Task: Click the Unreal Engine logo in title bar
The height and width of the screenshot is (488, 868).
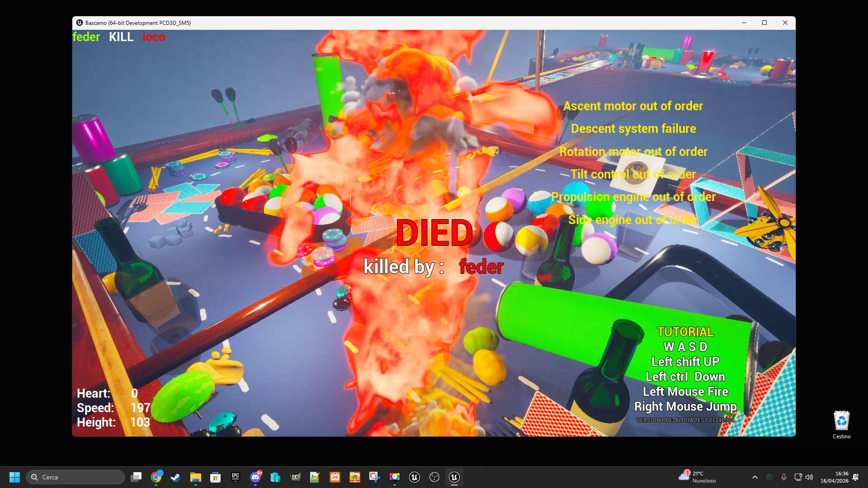Action: click(x=80, y=23)
